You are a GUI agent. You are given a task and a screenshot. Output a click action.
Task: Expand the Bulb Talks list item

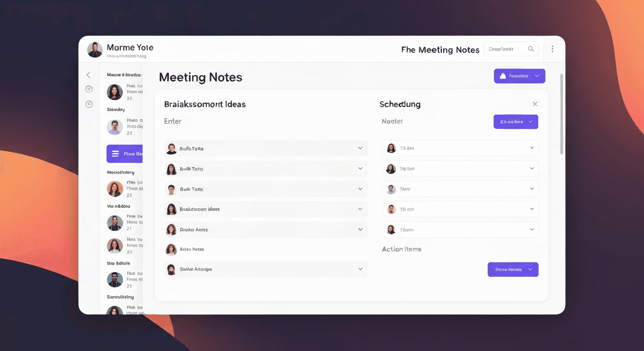361,148
